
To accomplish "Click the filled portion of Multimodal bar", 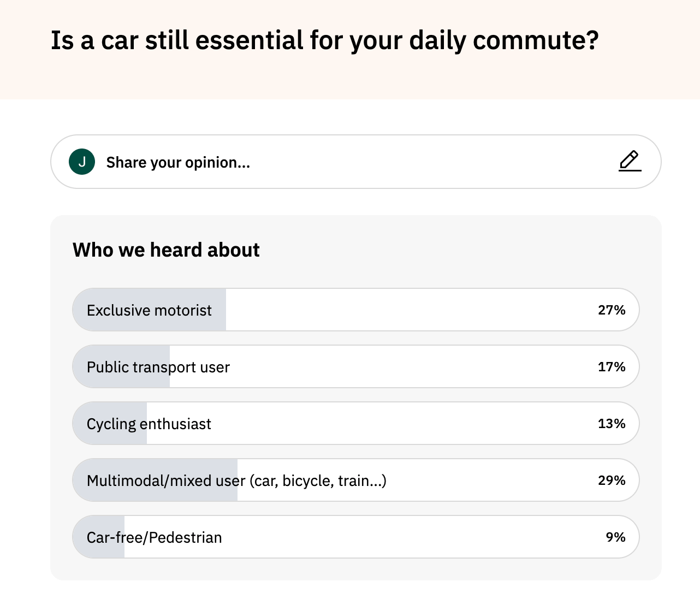I will 155,480.
